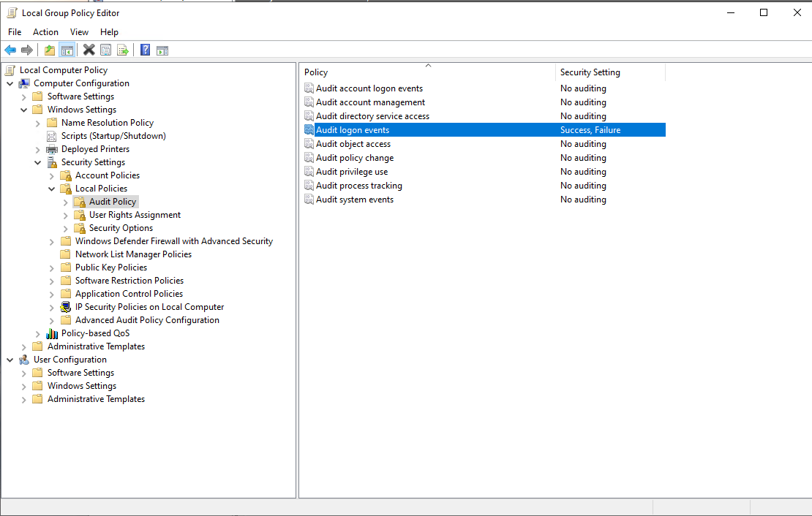Open the View menu
Image resolution: width=812 pixels, height=516 pixels.
[79, 32]
